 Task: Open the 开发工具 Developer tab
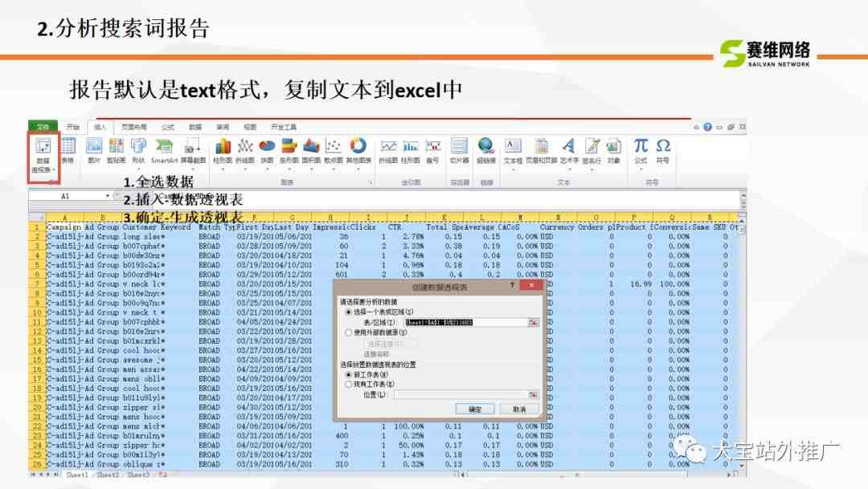284,127
